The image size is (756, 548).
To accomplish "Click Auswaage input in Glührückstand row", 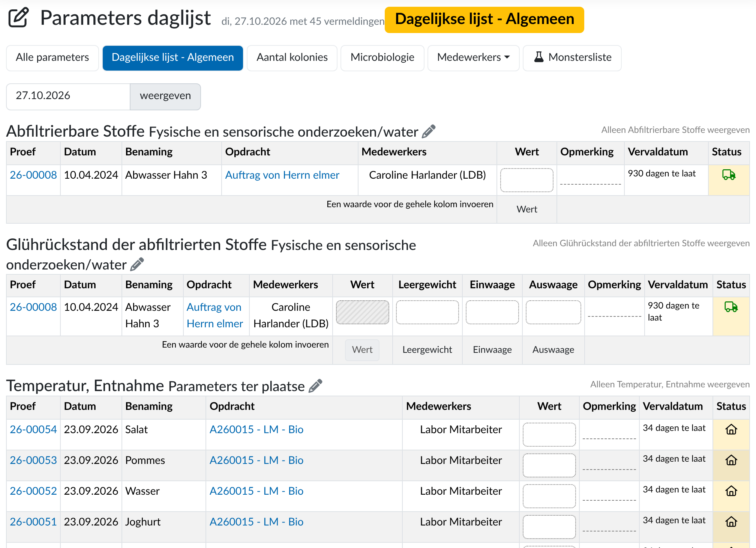I will [553, 312].
